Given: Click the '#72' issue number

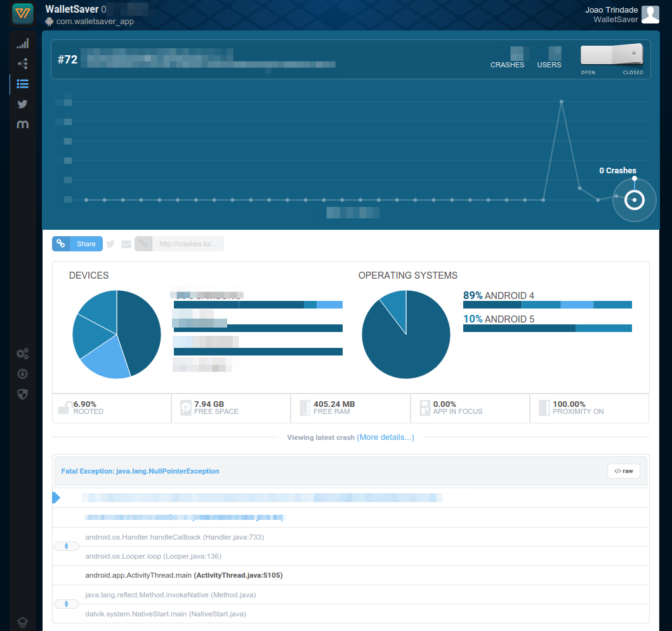Looking at the screenshot, I should 68,59.
